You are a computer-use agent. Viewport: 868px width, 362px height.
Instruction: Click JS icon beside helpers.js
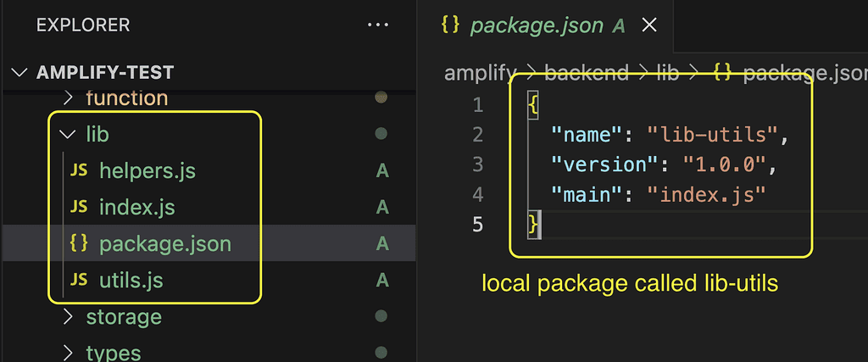click(x=79, y=171)
